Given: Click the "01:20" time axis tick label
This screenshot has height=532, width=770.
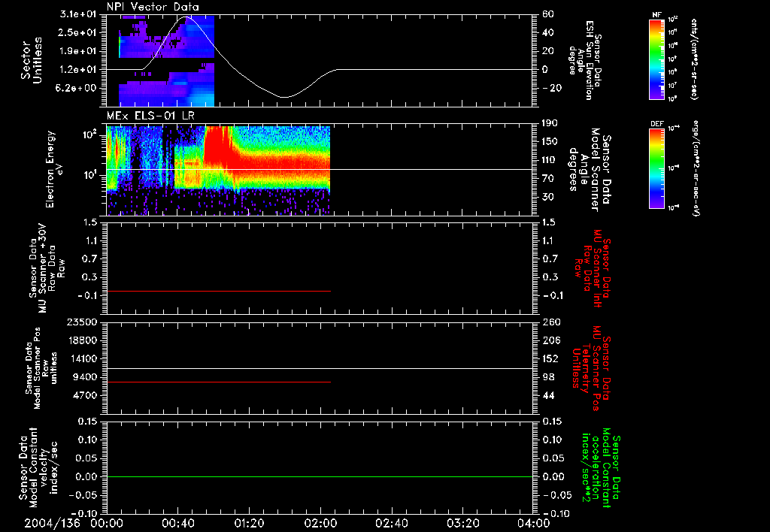Looking at the screenshot, I should click(249, 523).
